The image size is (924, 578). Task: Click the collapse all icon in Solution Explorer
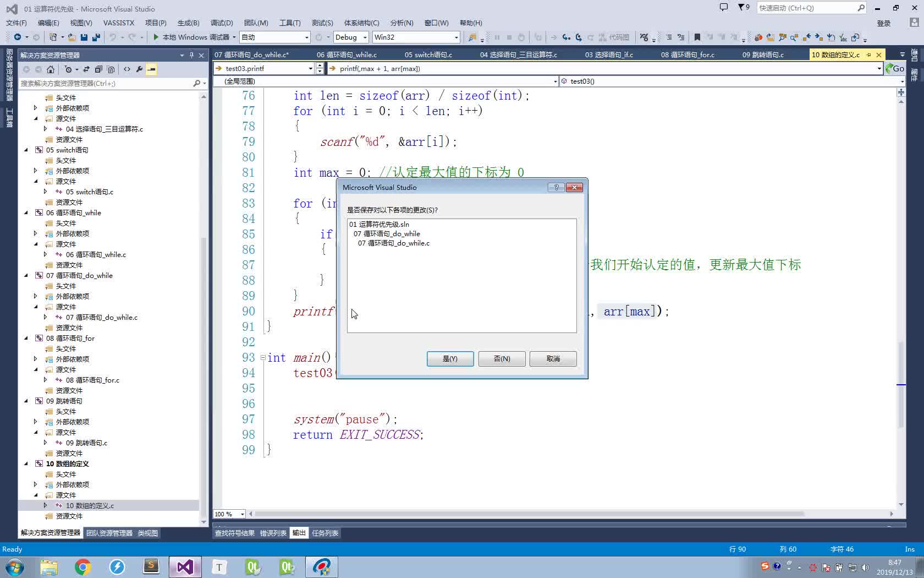pyautogui.click(x=98, y=69)
